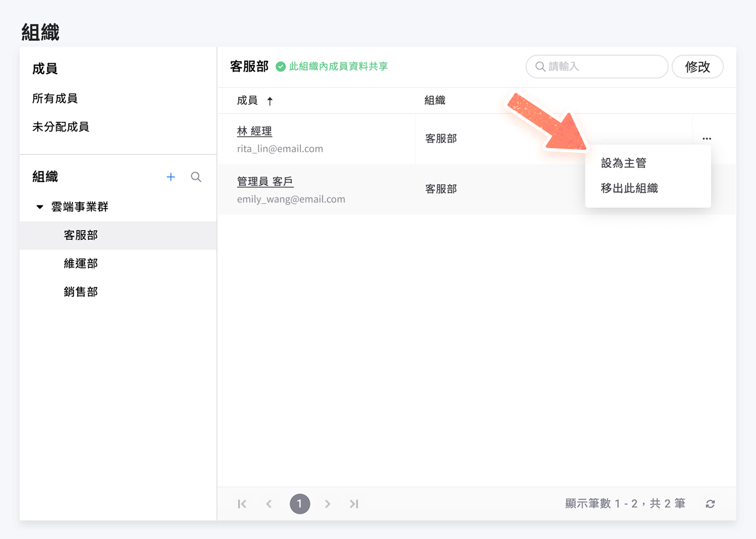Go to the next page
The image size is (756, 539).
tap(328, 504)
